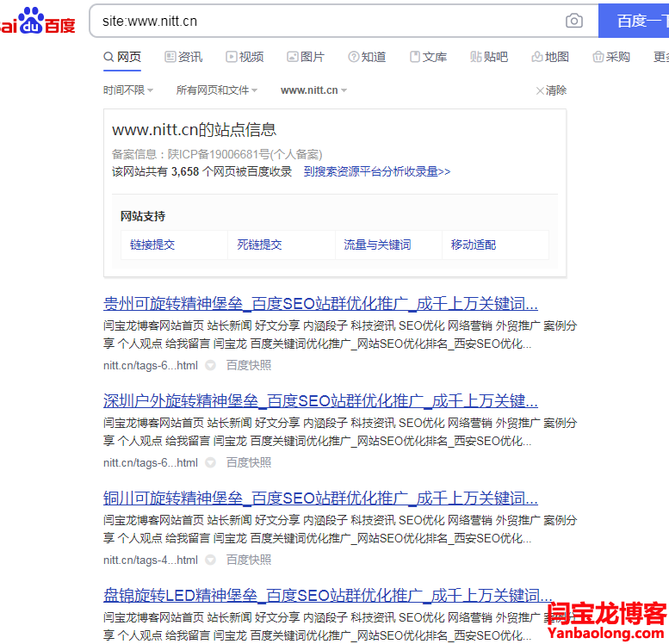Image resolution: width=669 pixels, height=644 pixels.
Task: Click the 死链提交 link
Action: click(259, 245)
